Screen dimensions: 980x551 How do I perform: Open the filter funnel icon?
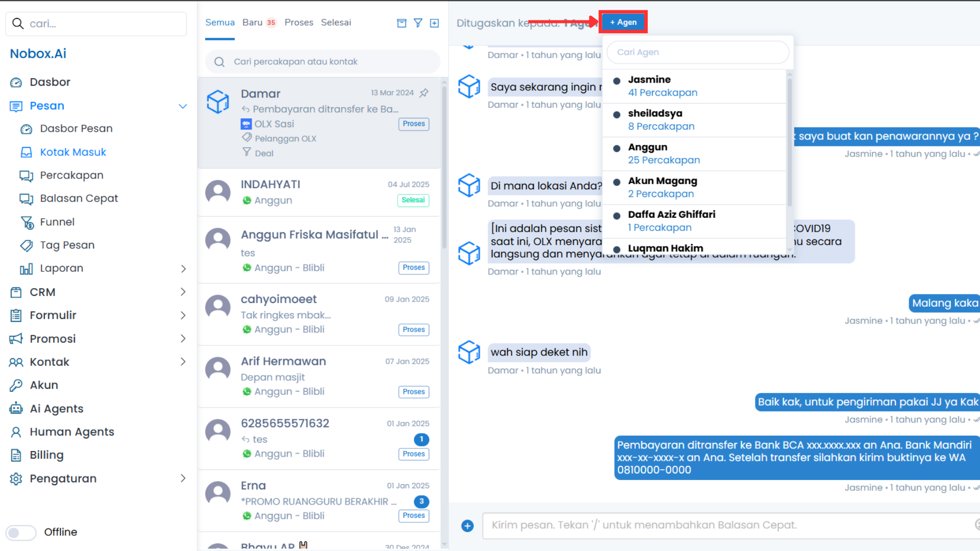[418, 23]
